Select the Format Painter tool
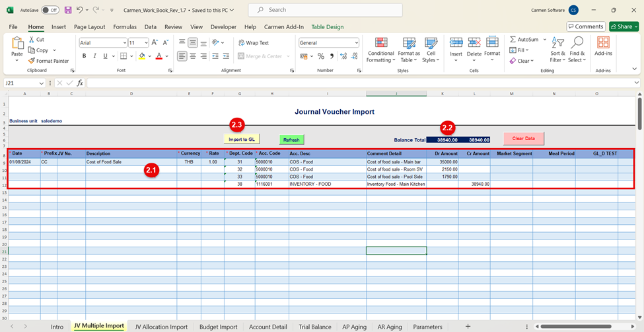The width and height of the screenshot is (644, 332). click(x=49, y=61)
